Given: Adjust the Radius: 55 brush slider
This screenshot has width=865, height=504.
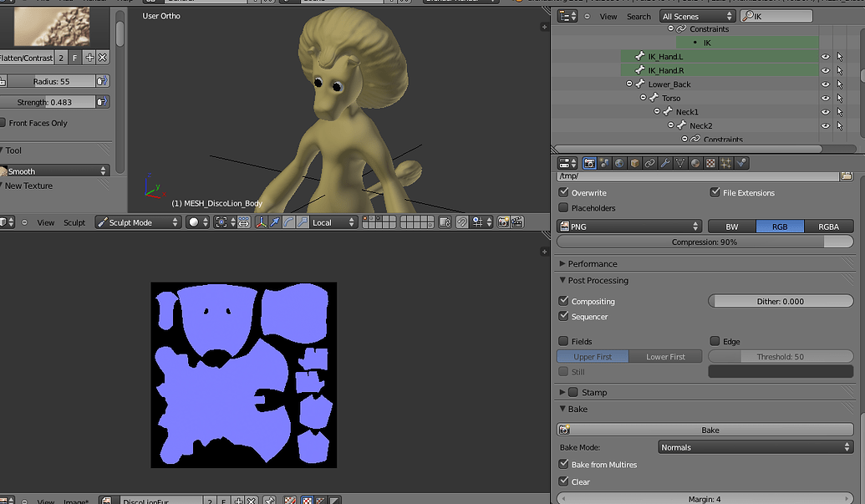Looking at the screenshot, I should (51, 81).
